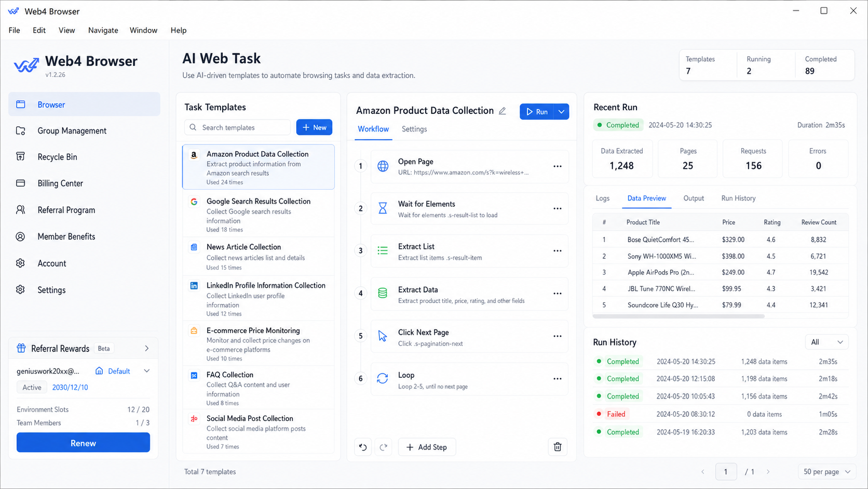Click the Google logo icon in templates list
868x489 pixels.
tap(194, 202)
